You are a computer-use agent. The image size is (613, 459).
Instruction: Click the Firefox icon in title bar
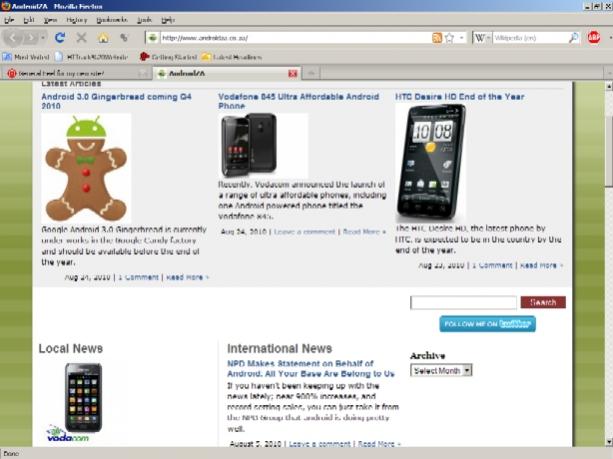click(5, 6)
